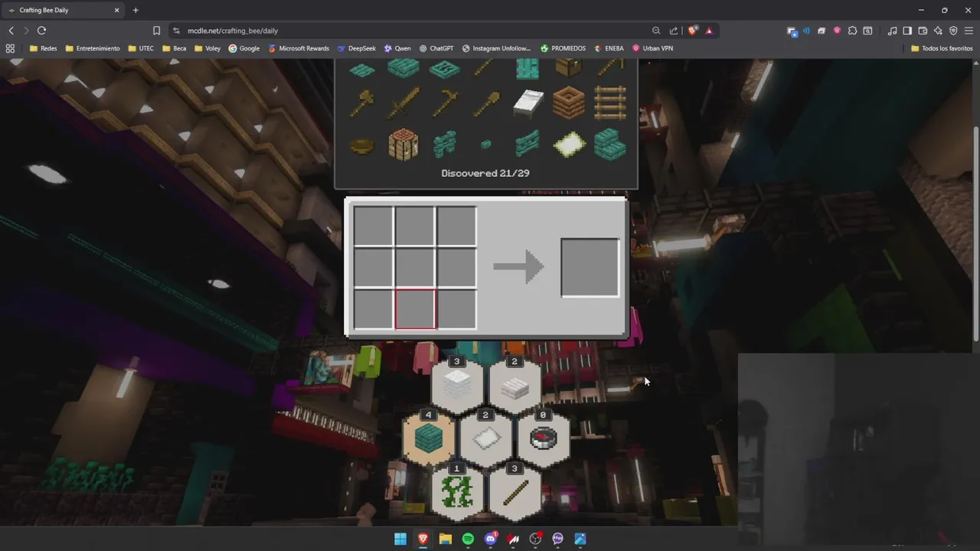Click the discovered composter recipe

(568, 103)
